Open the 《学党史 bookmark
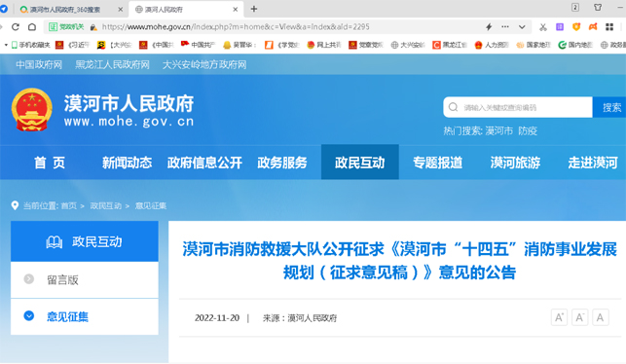 tap(282, 45)
